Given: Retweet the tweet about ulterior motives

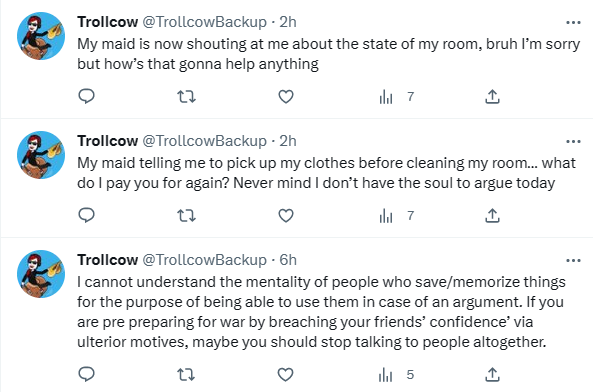Looking at the screenshot, I should [x=186, y=375].
